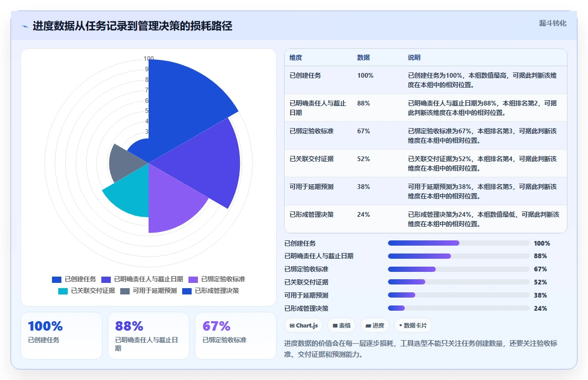Click the 52% progress value label
Screen dimensions: 588x380
coord(540,282)
